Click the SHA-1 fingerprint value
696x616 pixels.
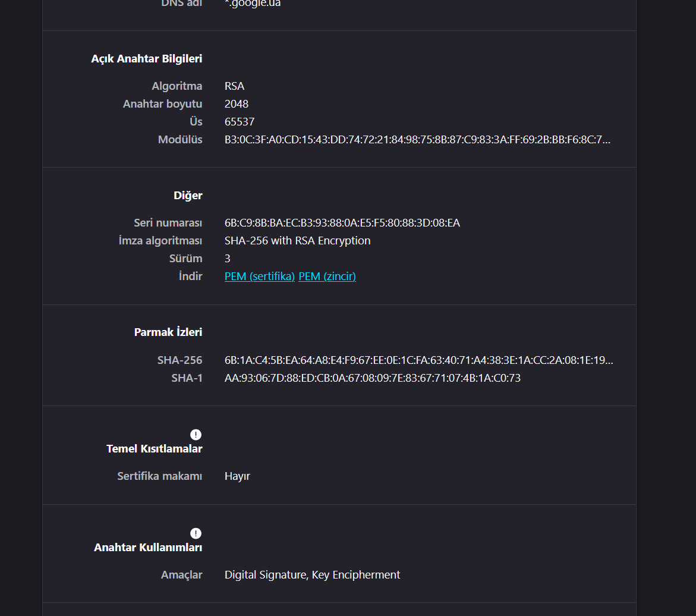pos(373,378)
